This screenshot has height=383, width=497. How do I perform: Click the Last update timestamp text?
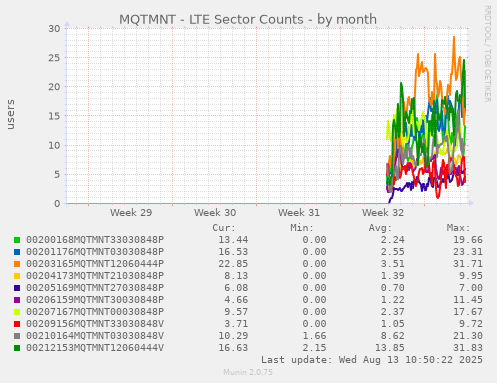click(372, 360)
